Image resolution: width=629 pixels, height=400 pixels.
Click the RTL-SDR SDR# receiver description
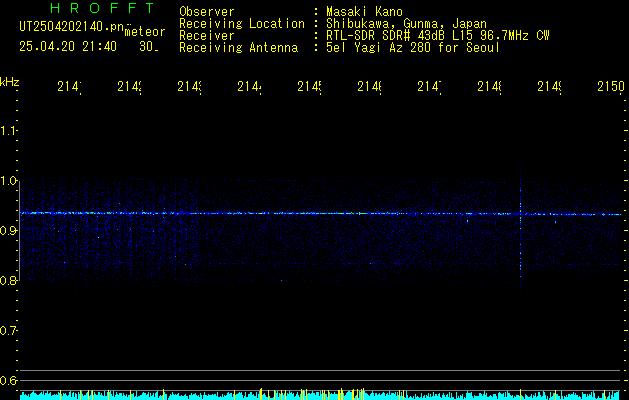[438, 36]
